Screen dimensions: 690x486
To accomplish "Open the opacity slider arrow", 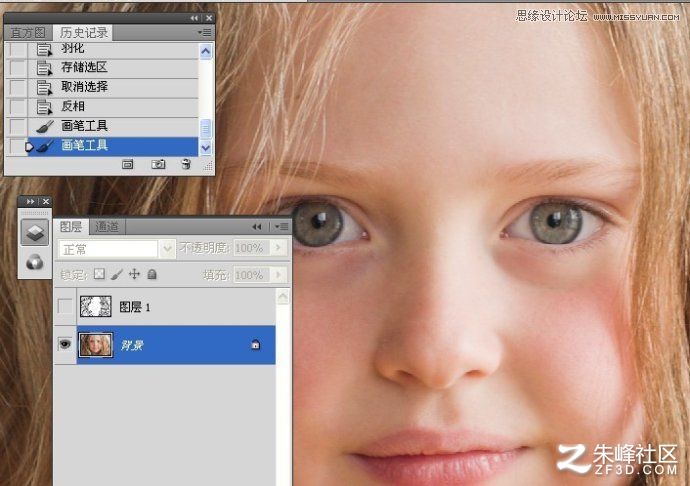I will click(278, 248).
